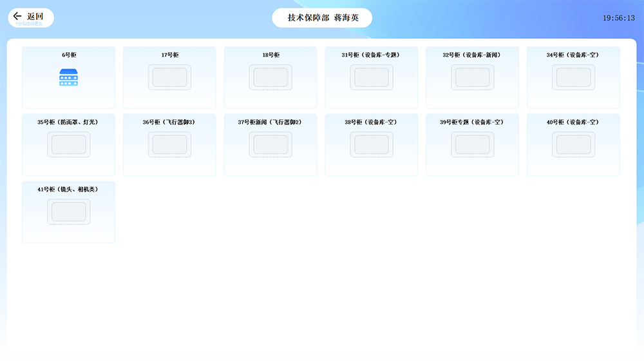Click the clock time display
The image size is (644, 363).
[x=618, y=18]
